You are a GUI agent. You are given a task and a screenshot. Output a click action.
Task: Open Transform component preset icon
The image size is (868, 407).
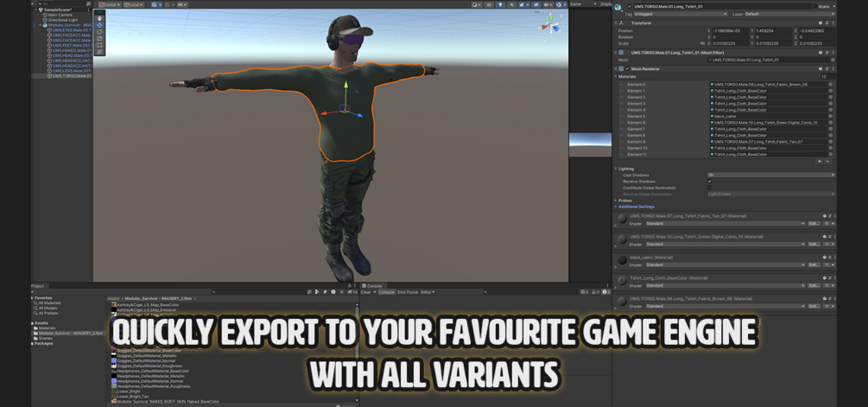[827, 23]
